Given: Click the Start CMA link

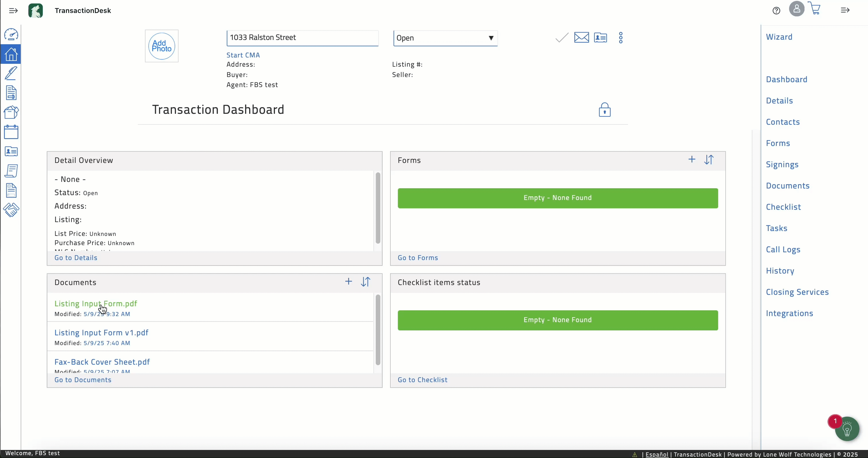Looking at the screenshot, I should (243, 55).
